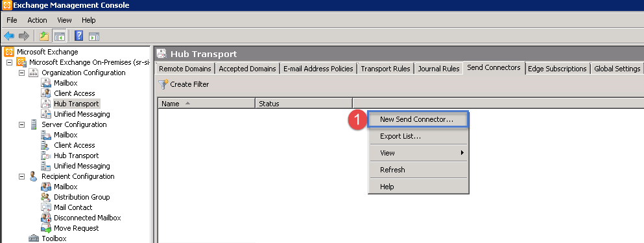Sort by the Name column header
The height and width of the screenshot is (243, 644).
click(x=207, y=104)
